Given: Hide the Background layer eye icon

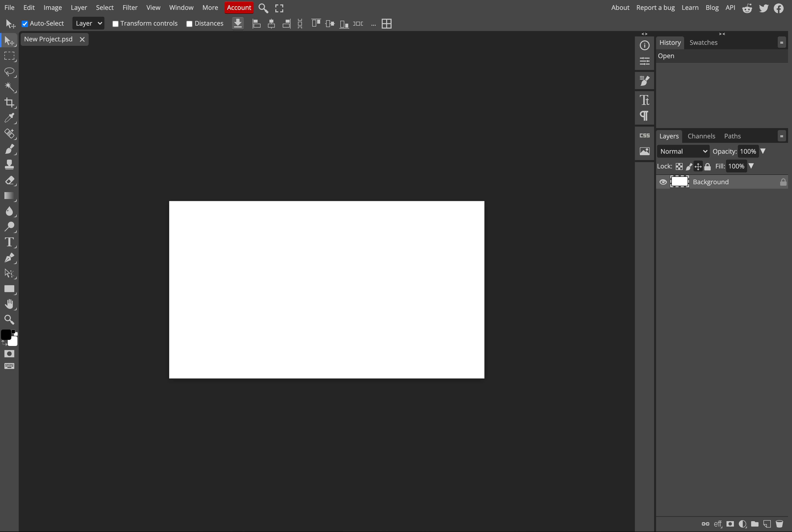Looking at the screenshot, I should click(x=663, y=182).
